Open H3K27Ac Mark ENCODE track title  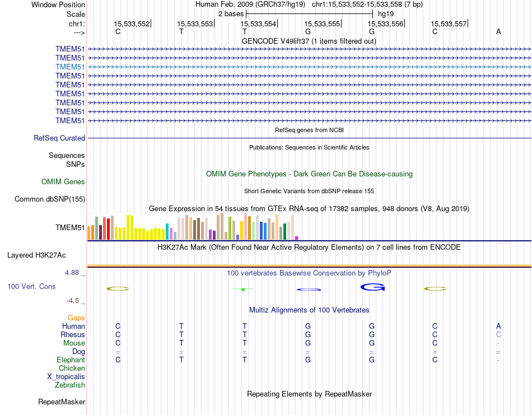tap(309, 247)
